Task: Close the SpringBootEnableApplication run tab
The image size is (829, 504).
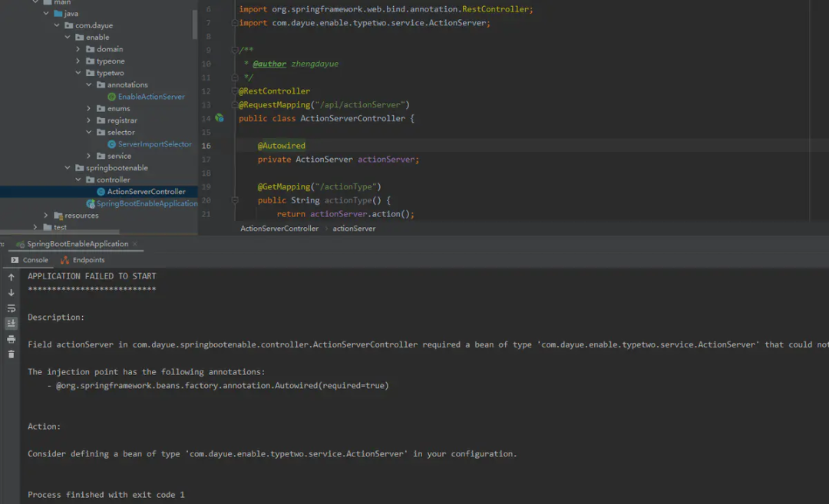Action: point(136,244)
